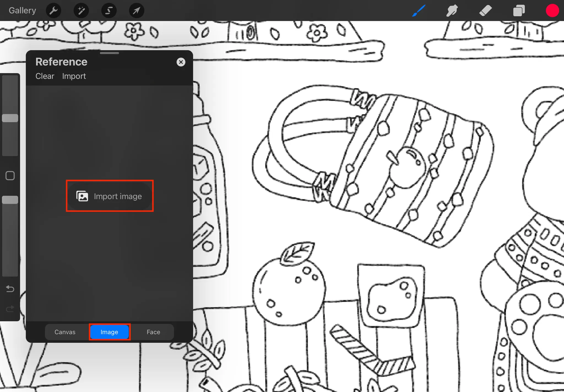Select the Eraser tool
This screenshot has width=564, height=392.
click(x=486, y=11)
